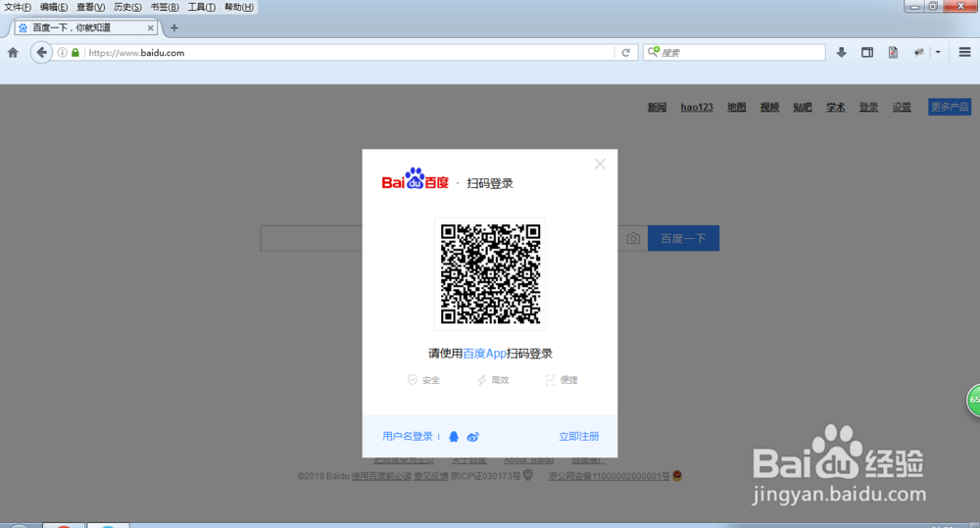The height and width of the screenshot is (528, 980).
Task: Switch to 用户名登录
Action: pos(408,436)
